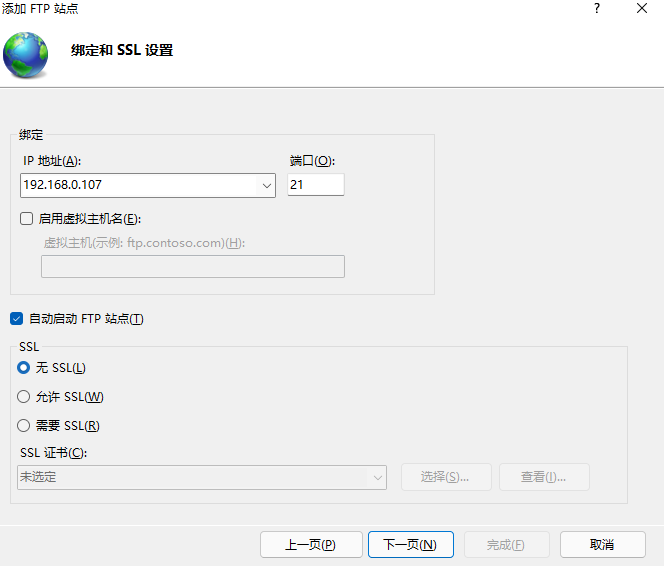Select the 需要 SSL radio option
The width and height of the screenshot is (664, 566).
[23, 425]
